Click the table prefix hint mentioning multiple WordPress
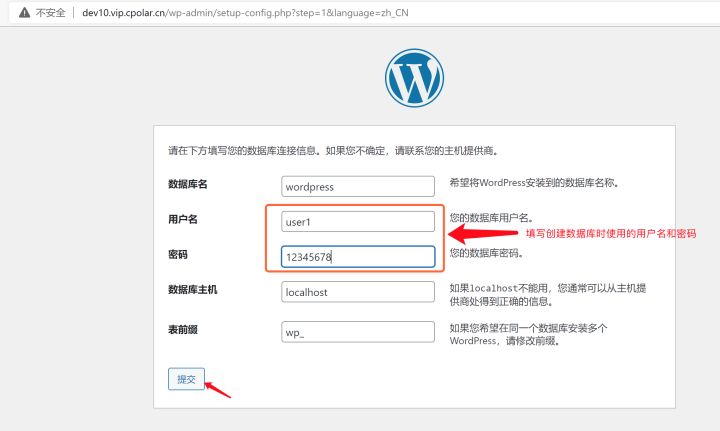Screen dimensions: 720x431 (528, 335)
